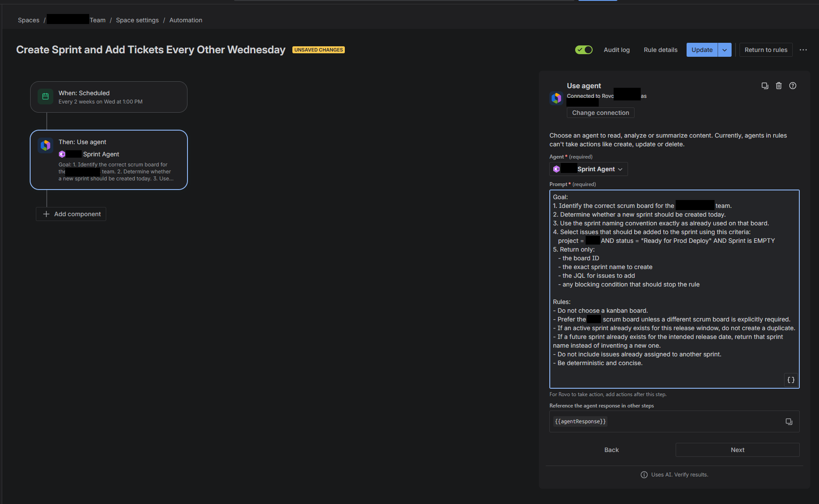819x504 pixels.
Task: Go to Space settings breadcrumb
Action: (x=137, y=20)
